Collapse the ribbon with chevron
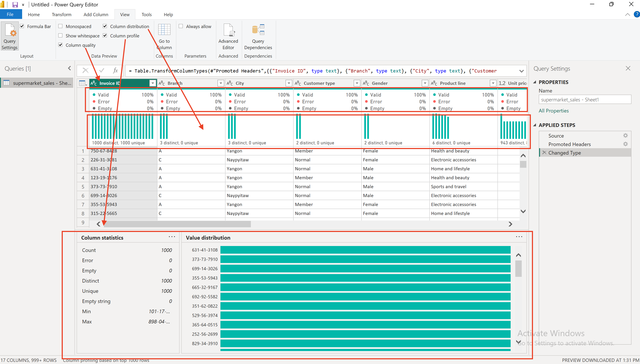This screenshot has height=364, width=640. point(627,14)
